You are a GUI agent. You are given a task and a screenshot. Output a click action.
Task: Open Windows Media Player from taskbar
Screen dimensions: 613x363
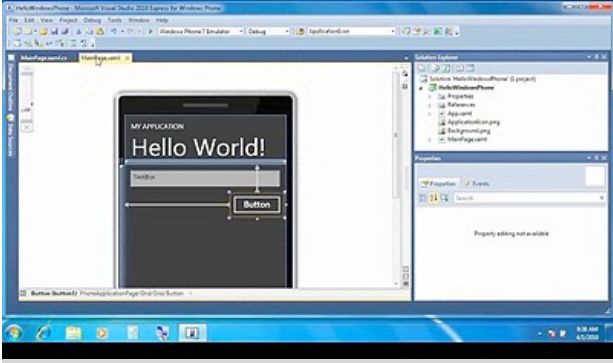coord(102,333)
